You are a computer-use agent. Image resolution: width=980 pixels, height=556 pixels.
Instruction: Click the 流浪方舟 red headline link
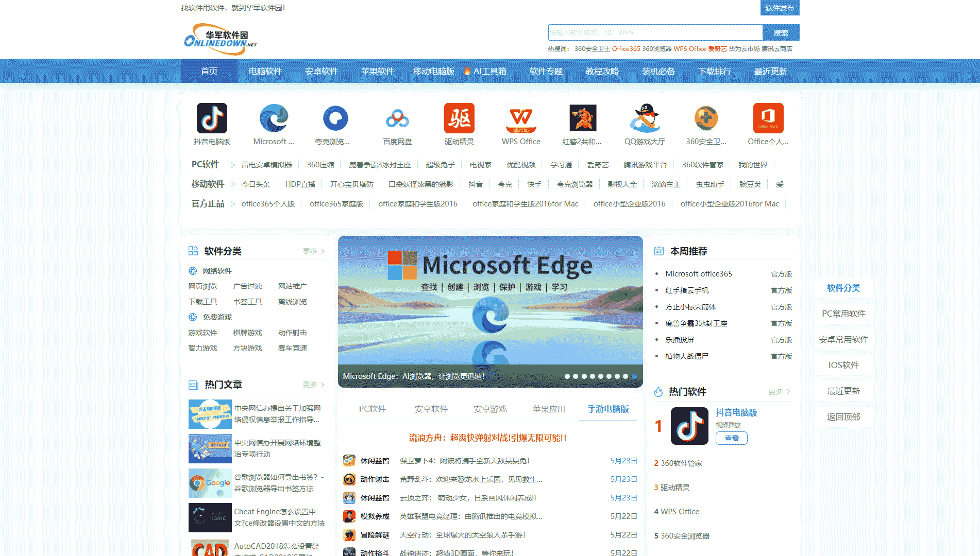[x=487, y=438]
